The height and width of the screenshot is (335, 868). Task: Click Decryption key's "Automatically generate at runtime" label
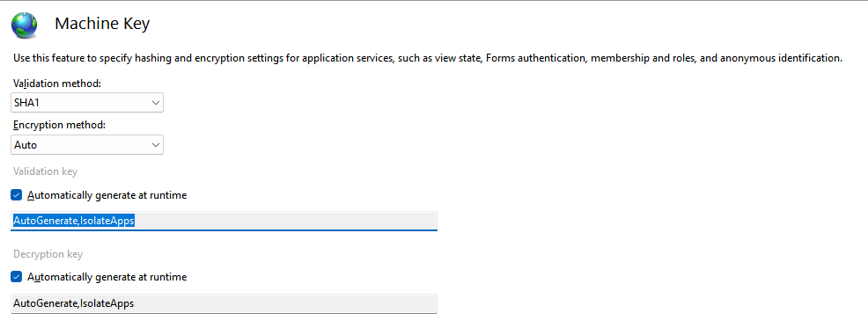(x=107, y=277)
